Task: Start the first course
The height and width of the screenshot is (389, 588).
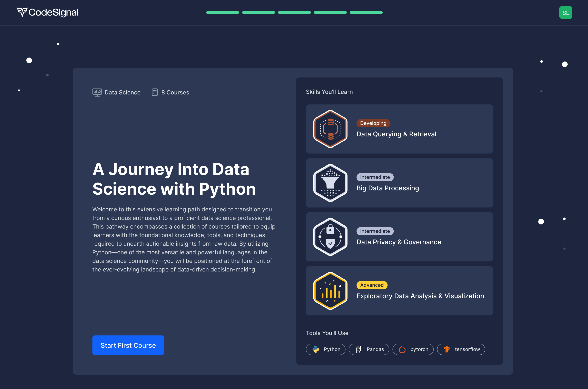Action: click(x=128, y=345)
